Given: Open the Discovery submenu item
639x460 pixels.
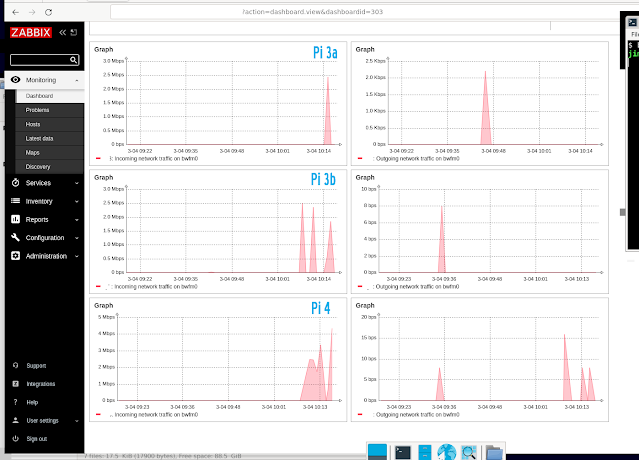Looking at the screenshot, I should 38,167.
